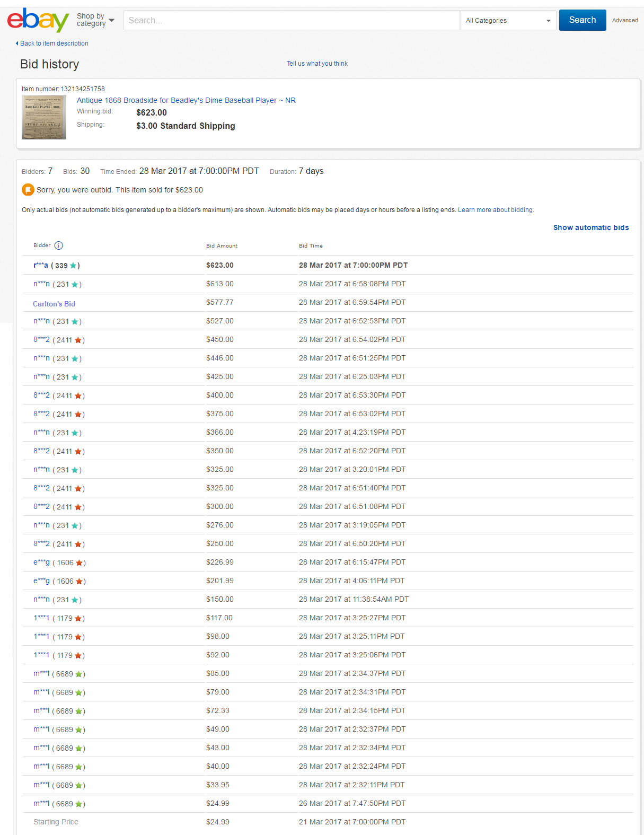Open Learn more about bidding link
Viewport: 644px width, 835px height.
click(495, 210)
